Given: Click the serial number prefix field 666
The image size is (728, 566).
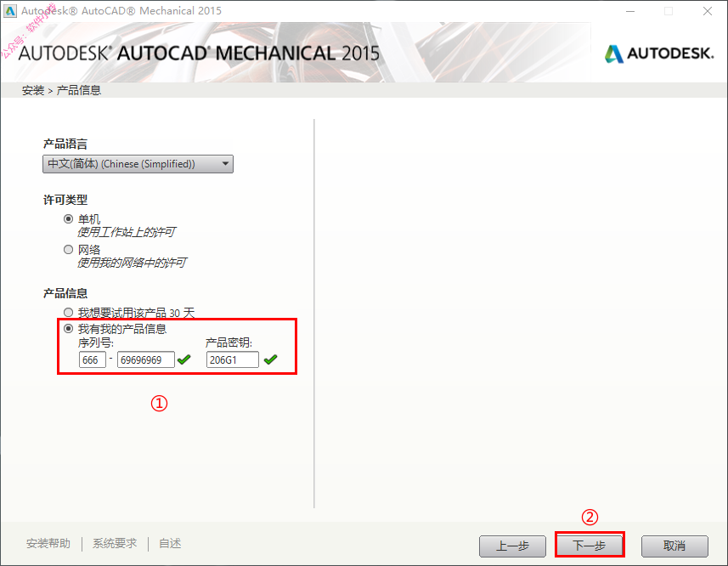Looking at the screenshot, I should point(93,359).
